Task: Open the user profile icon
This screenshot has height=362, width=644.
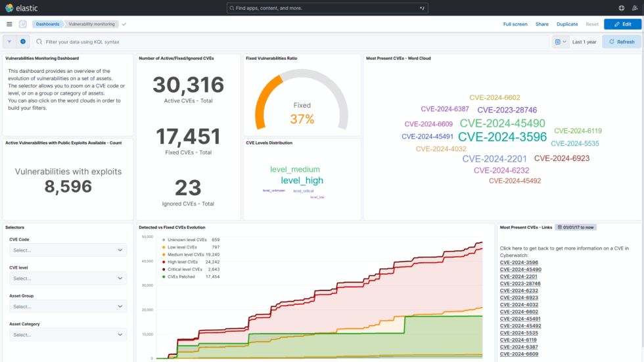Action: coord(635,8)
